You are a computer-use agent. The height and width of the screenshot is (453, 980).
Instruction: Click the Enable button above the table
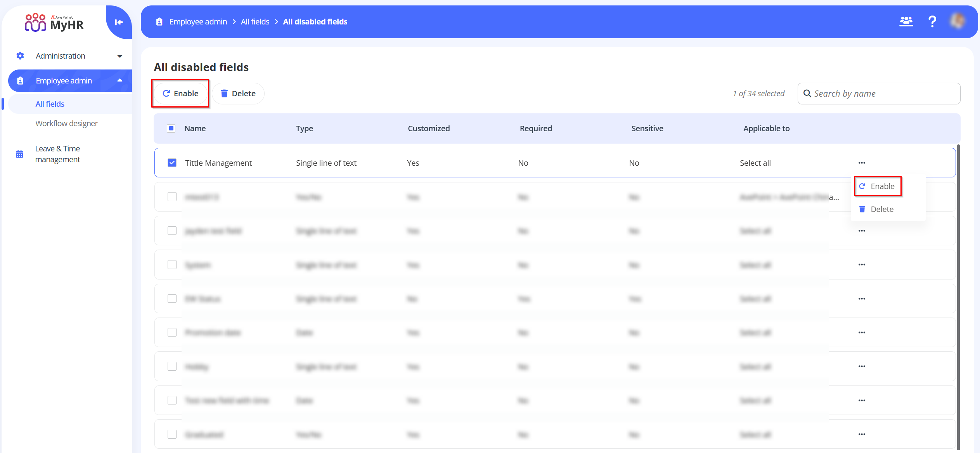[x=180, y=93]
